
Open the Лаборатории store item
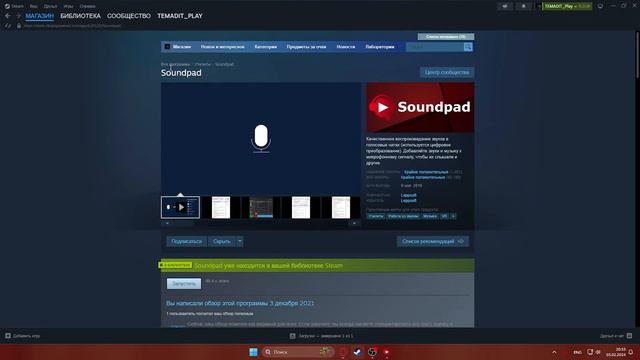[x=380, y=47]
